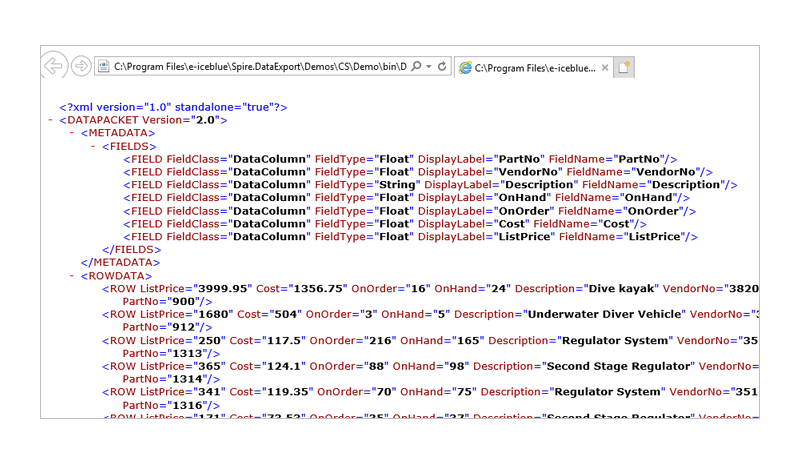Click the page icon in address bar
Viewport: 800px width, 460px height.
point(104,67)
